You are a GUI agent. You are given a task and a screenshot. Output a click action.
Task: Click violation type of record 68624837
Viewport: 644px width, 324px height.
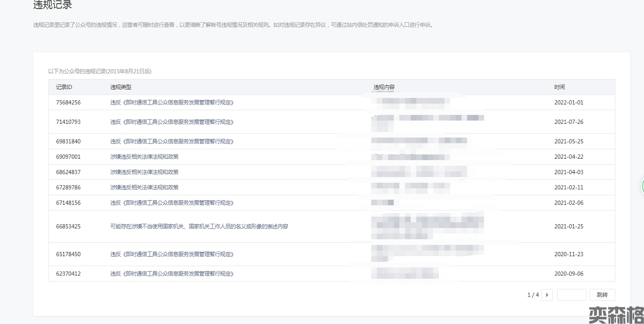click(144, 172)
